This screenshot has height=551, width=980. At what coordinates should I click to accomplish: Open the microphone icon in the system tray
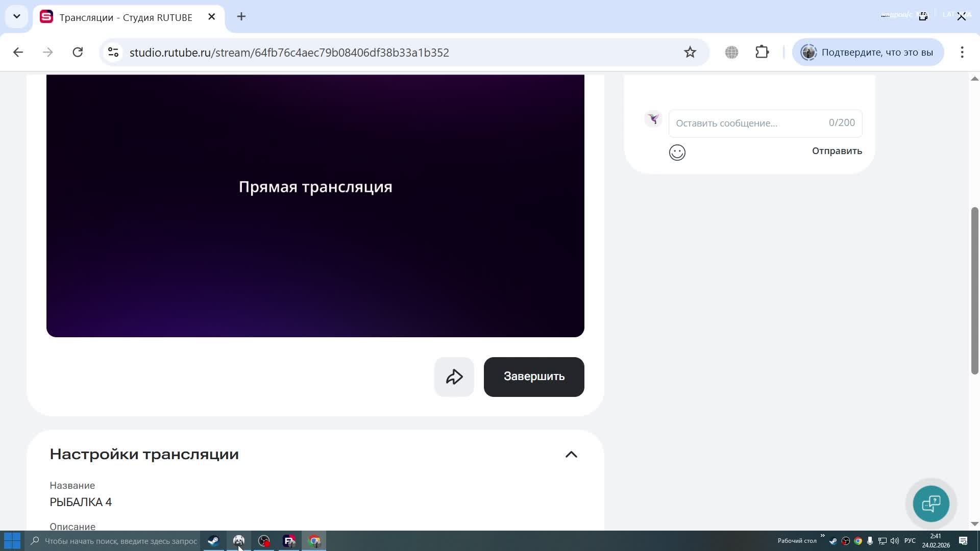(870, 541)
